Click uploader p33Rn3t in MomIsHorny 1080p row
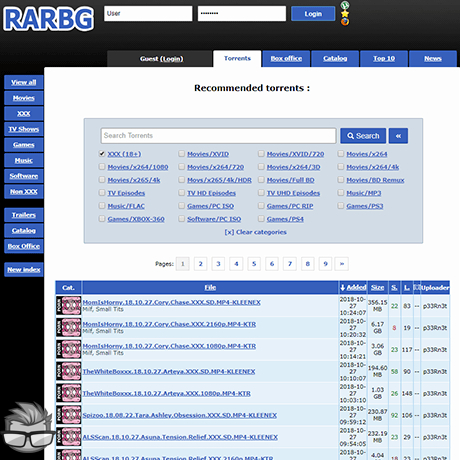 (435, 350)
